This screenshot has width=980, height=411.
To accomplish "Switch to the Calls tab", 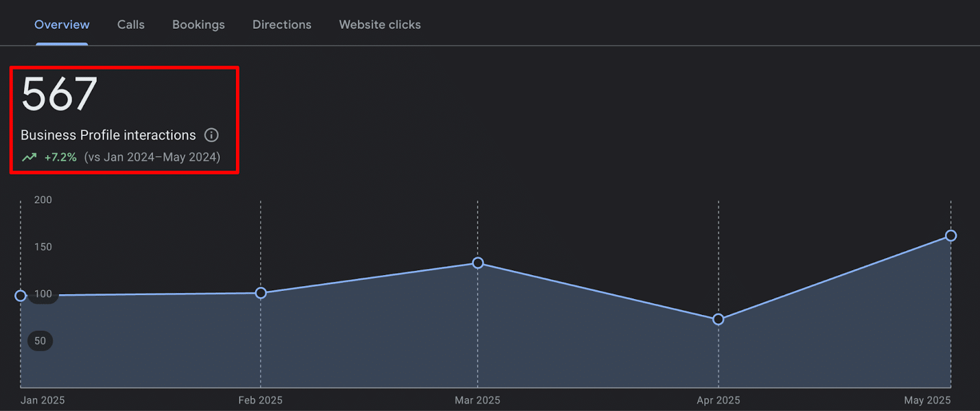I will click(x=131, y=25).
